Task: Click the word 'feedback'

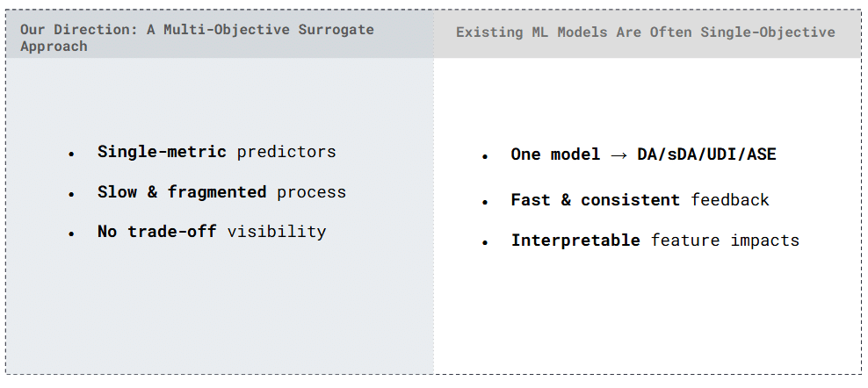Action: point(730,199)
